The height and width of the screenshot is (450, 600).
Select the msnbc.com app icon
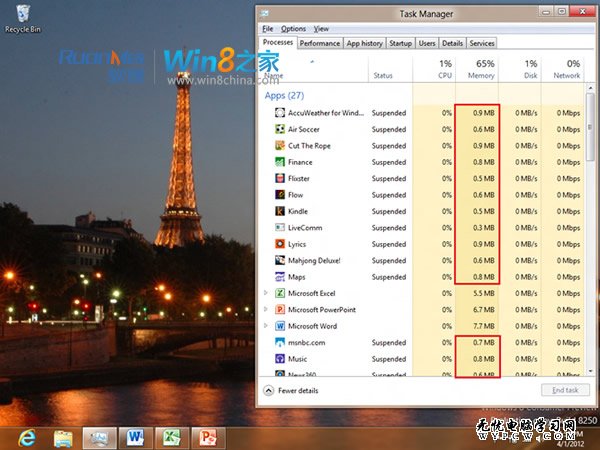click(x=280, y=342)
